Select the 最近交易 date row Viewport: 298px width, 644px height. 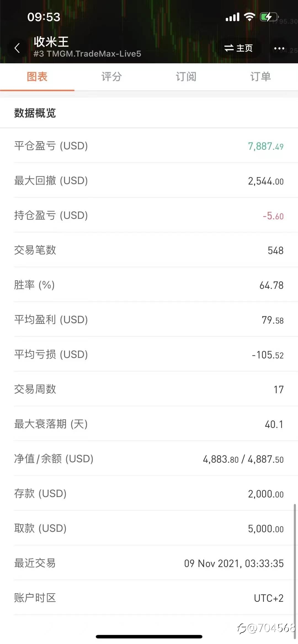tap(149, 563)
